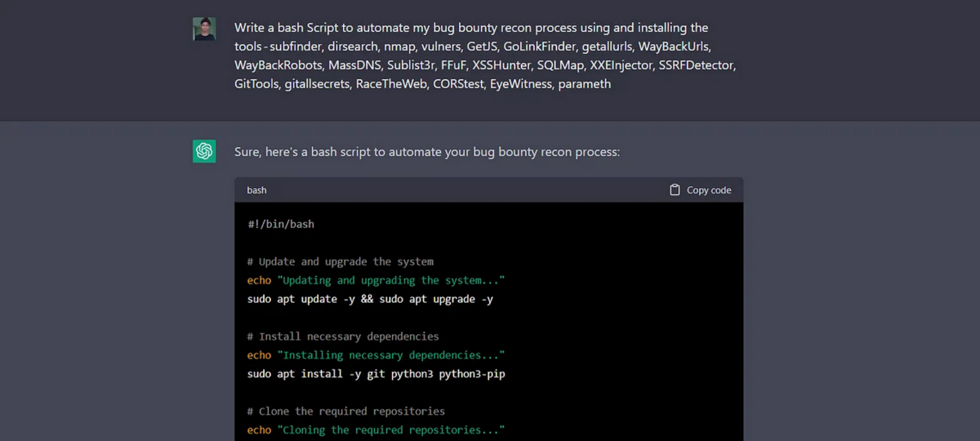Click the response text 'Sure, here's a bash script'

coord(427,152)
